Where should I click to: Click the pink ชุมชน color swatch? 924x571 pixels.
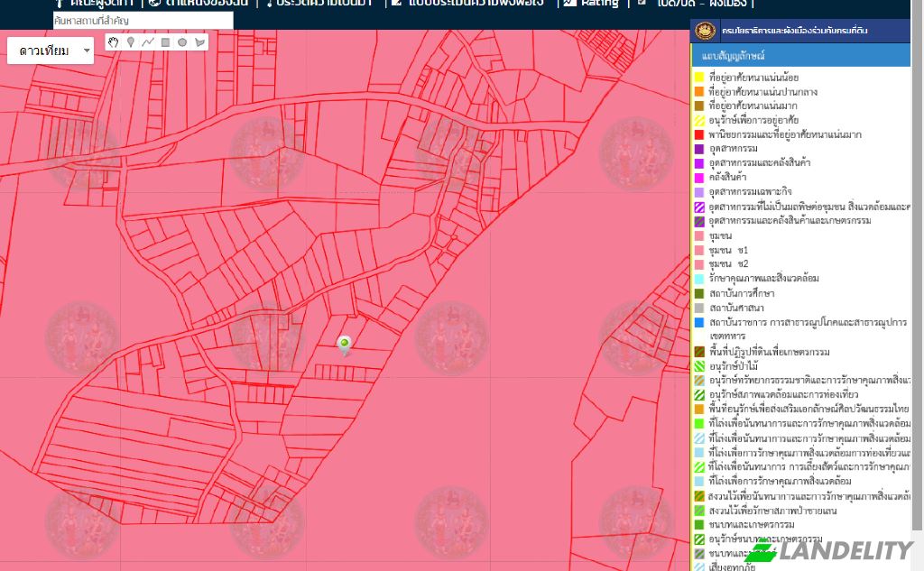pyautogui.click(x=699, y=237)
